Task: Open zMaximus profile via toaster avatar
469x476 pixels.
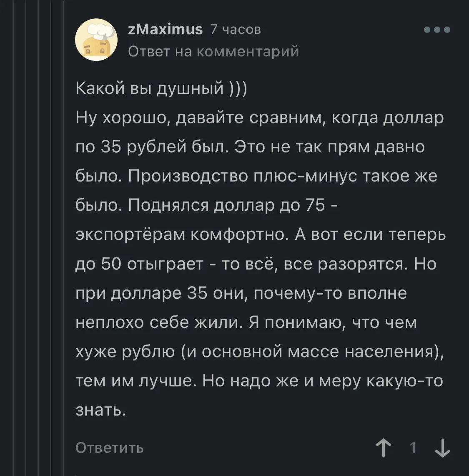Action: [x=96, y=40]
